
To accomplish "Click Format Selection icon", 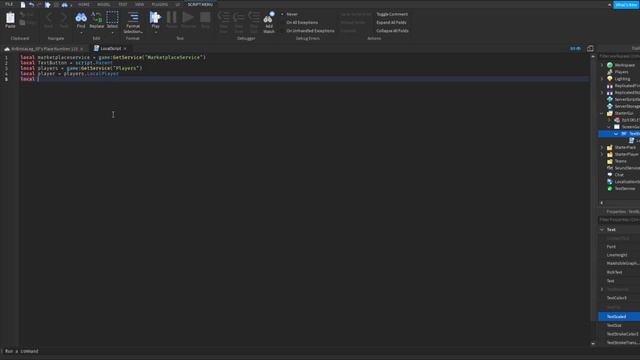I will (133, 17).
